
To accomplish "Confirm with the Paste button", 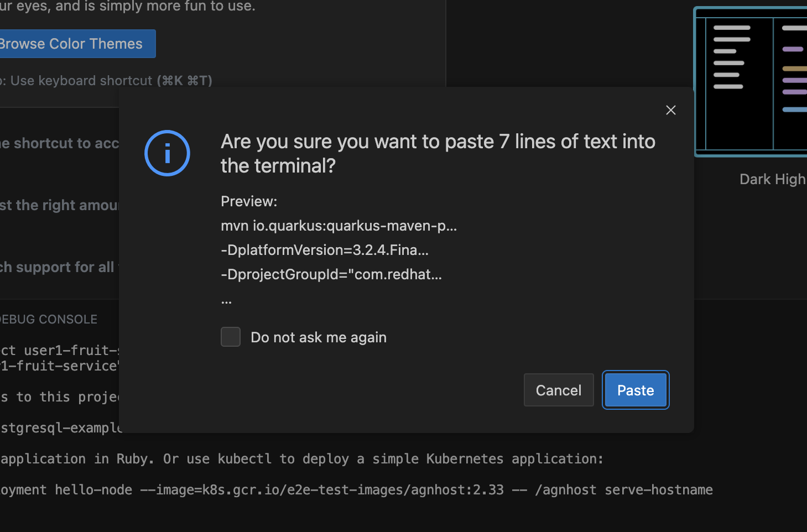I will pos(635,390).
